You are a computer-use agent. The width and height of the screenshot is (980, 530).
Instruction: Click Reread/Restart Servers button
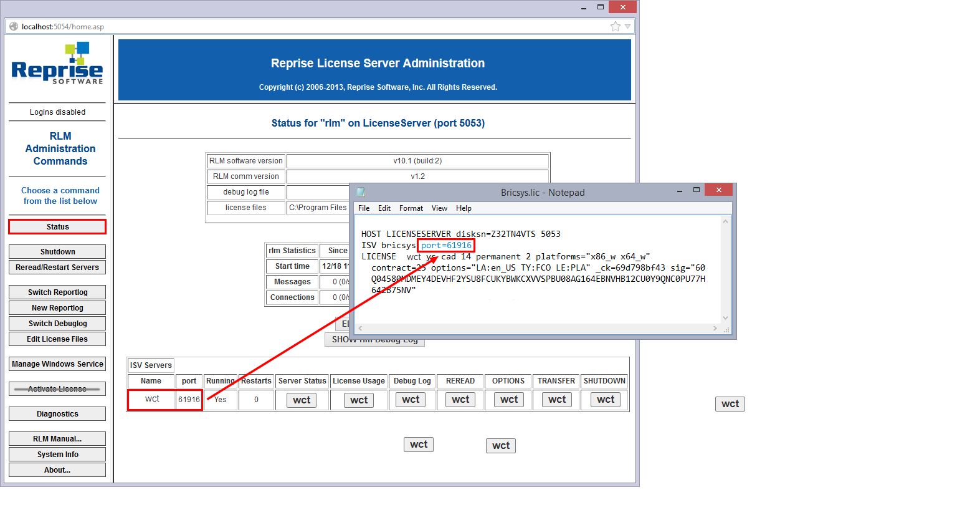[x=57, y=267]
